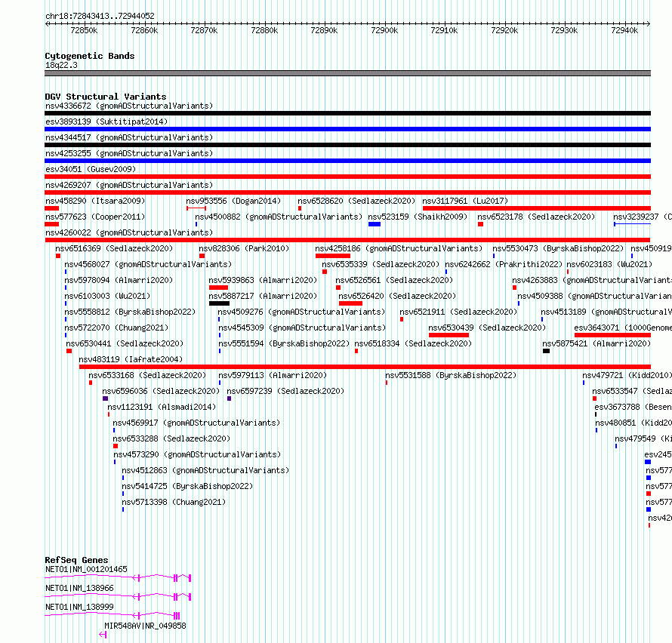Open nsv6597239 Sedlazeck2020 variant
The image size is (672, 643).
click(285, 391)
